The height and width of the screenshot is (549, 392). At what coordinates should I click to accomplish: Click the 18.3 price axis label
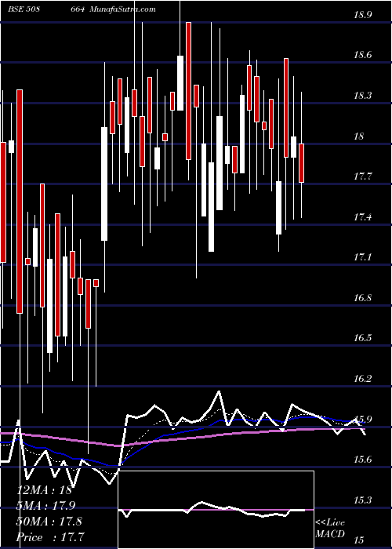[363, 96]
